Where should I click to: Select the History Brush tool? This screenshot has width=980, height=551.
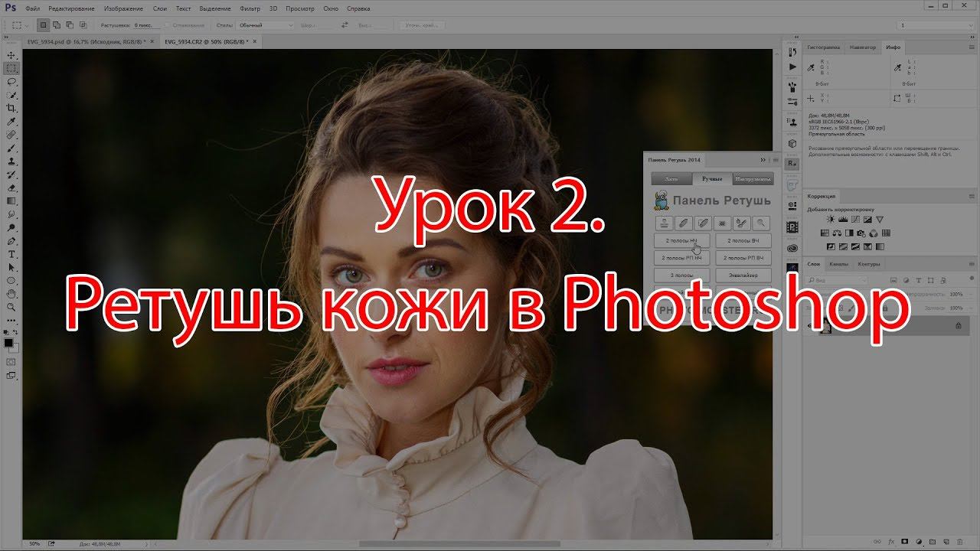click(x=11, y=174)
